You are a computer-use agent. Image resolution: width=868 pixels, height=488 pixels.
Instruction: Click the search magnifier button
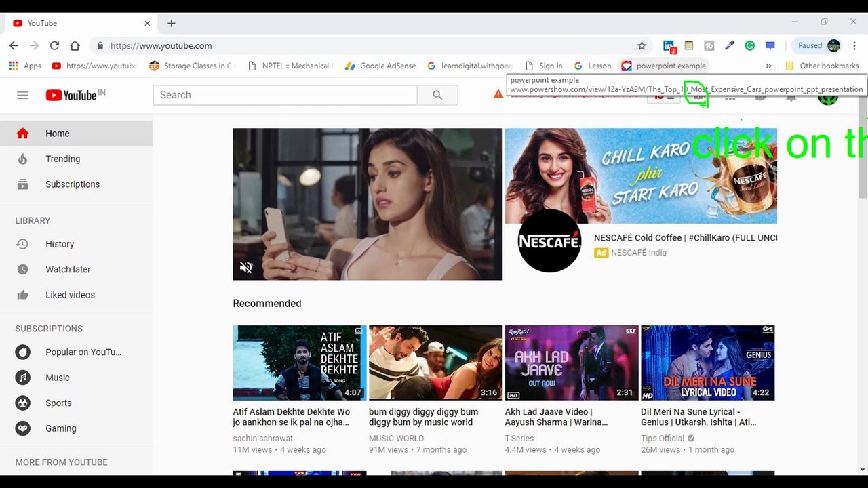click(x=437, y=95)
